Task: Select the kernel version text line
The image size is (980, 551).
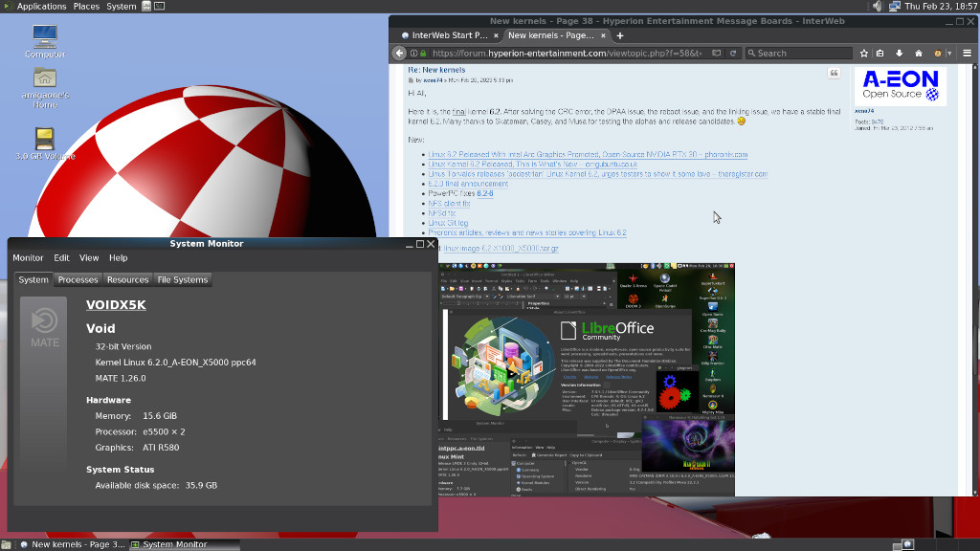Action: (176, 363)
